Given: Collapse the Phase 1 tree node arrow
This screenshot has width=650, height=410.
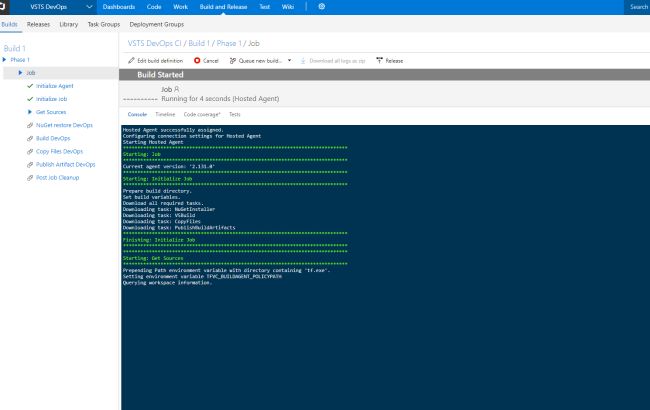Looking at the screenshot, I should (5, 60).
